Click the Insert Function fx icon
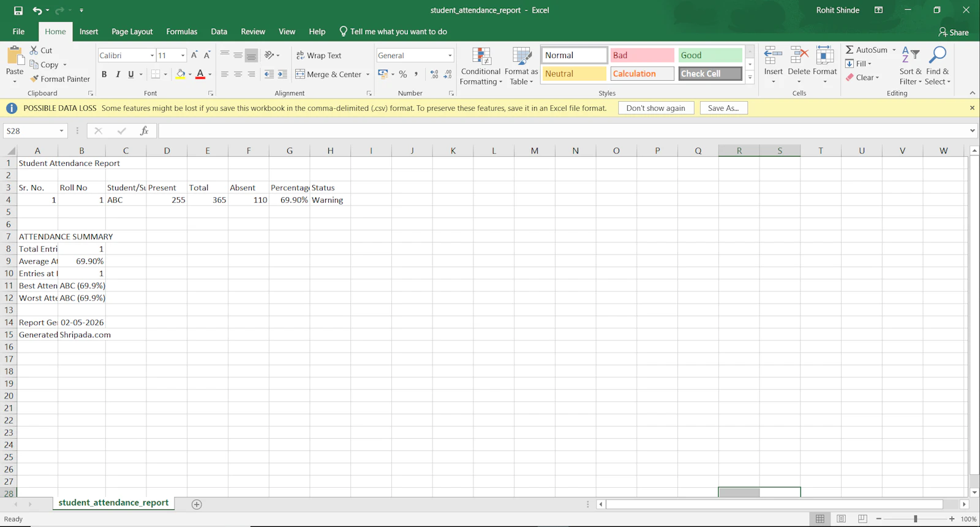Viewport: 980px width, 527px height. click(145, 131)
